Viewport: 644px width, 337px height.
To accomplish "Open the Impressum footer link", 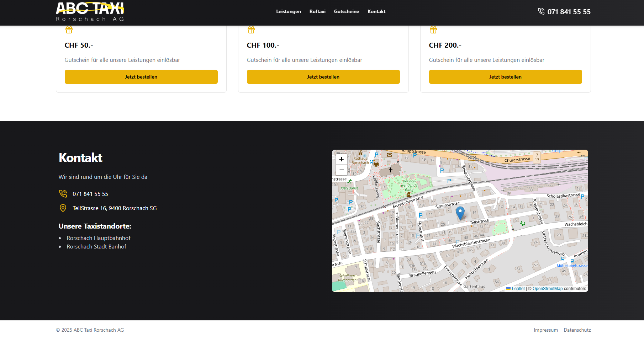I will pyautogui.click(x=545, y=330).
